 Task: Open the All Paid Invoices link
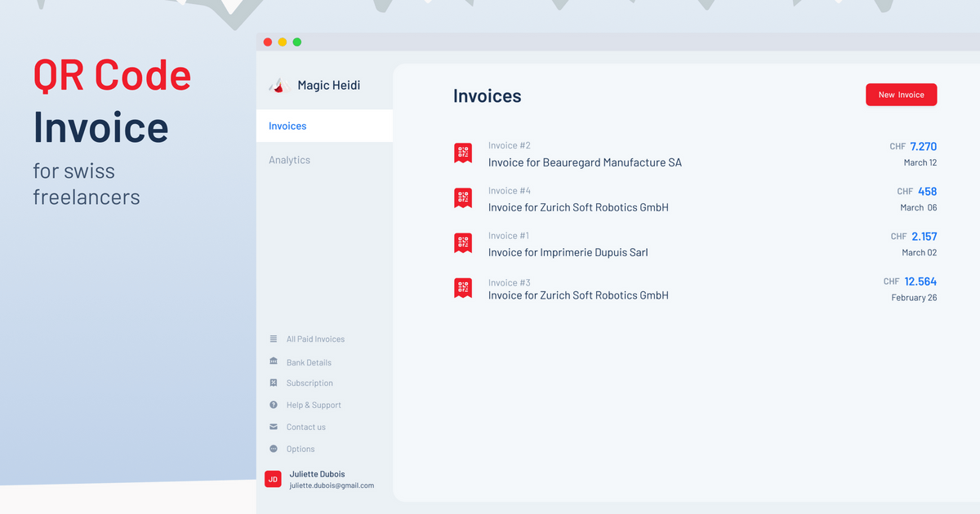point(315,339)
